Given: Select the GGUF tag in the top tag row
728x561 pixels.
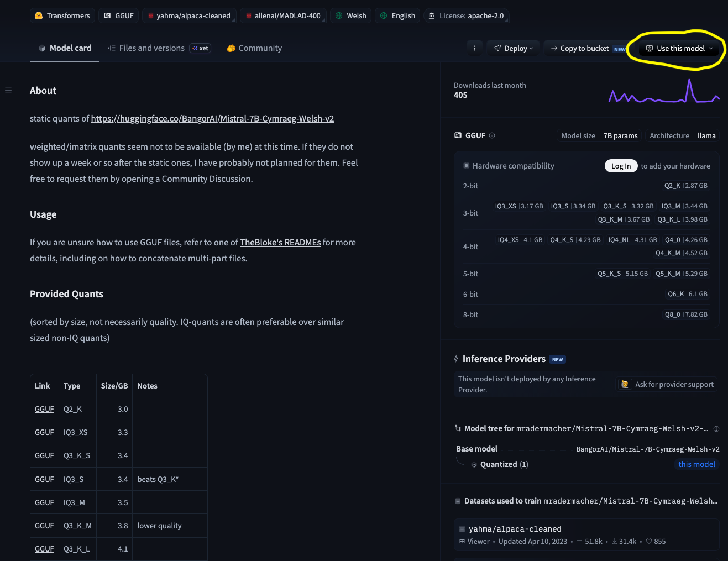Looking at the screenshot, I should (x=119, y=15).
